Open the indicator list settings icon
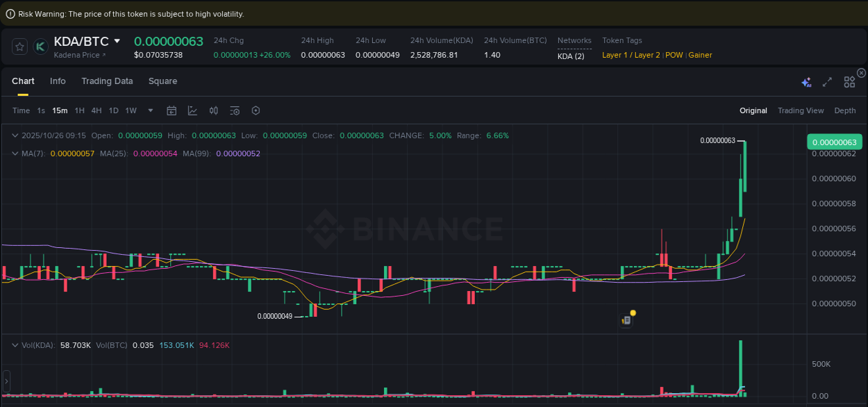Screen dimensions: 868x407 [234, 110]
